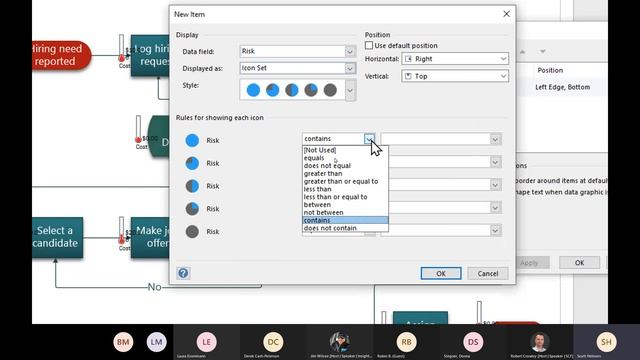Image resolution: width=640 pixels, height=360 pixels.
Task: Open first rule value dropdown arrow
Action: coord(495,140)
